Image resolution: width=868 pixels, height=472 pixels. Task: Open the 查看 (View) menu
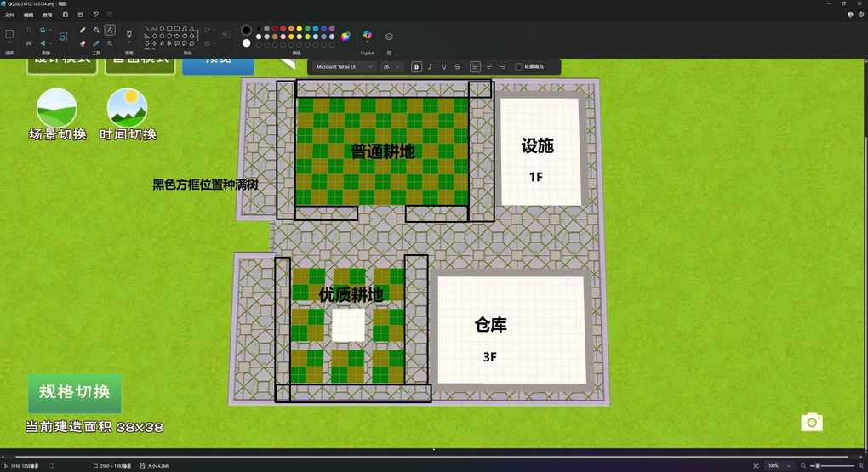[47, 14]
